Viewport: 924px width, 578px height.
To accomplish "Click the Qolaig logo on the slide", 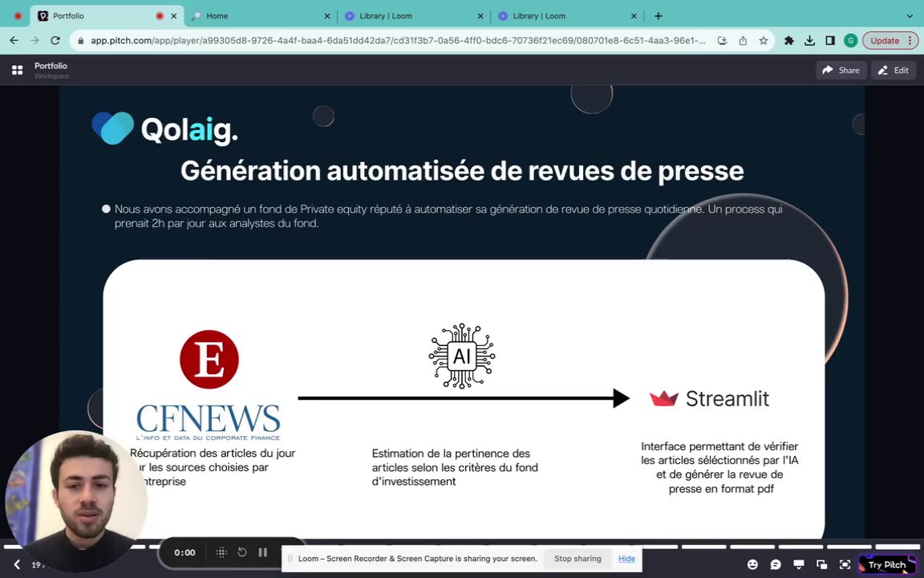I will tap(165, 128).
